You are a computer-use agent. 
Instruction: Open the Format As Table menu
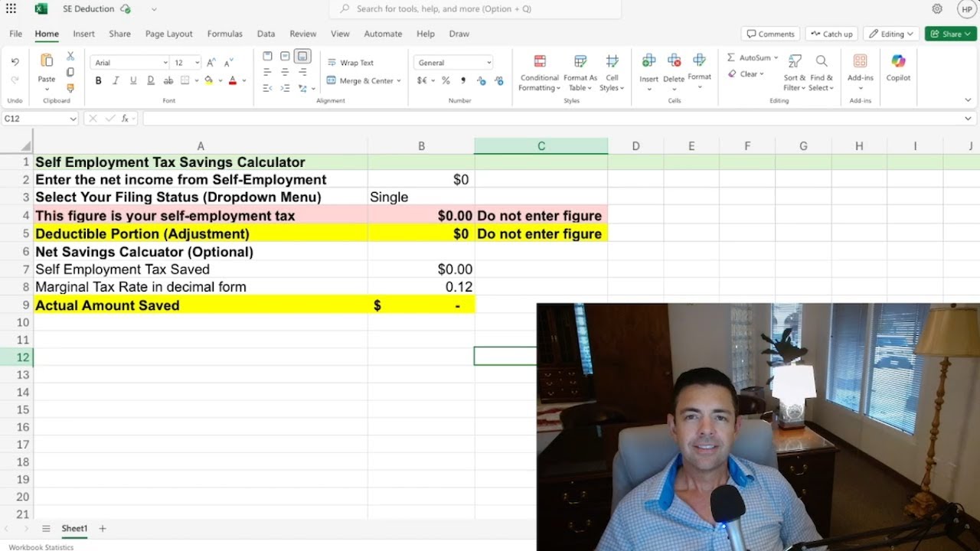coord(580,73)
